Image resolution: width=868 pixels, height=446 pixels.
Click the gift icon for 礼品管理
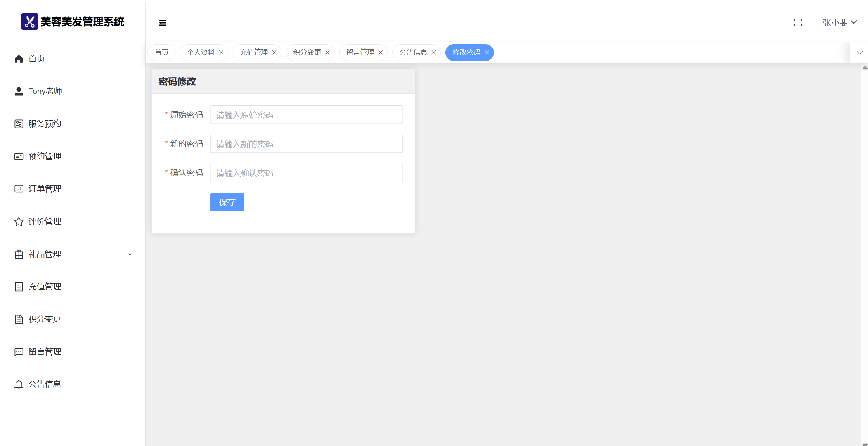19,254
